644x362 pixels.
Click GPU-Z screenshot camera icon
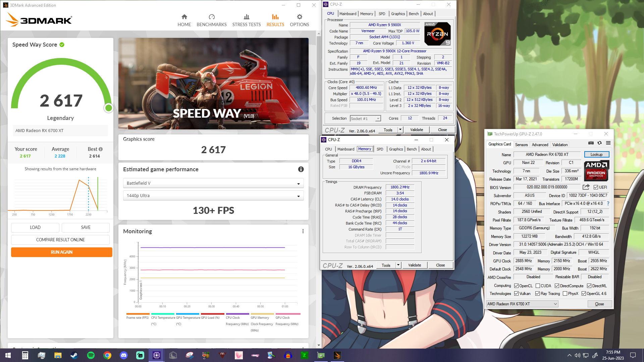(x=591, y=143)
